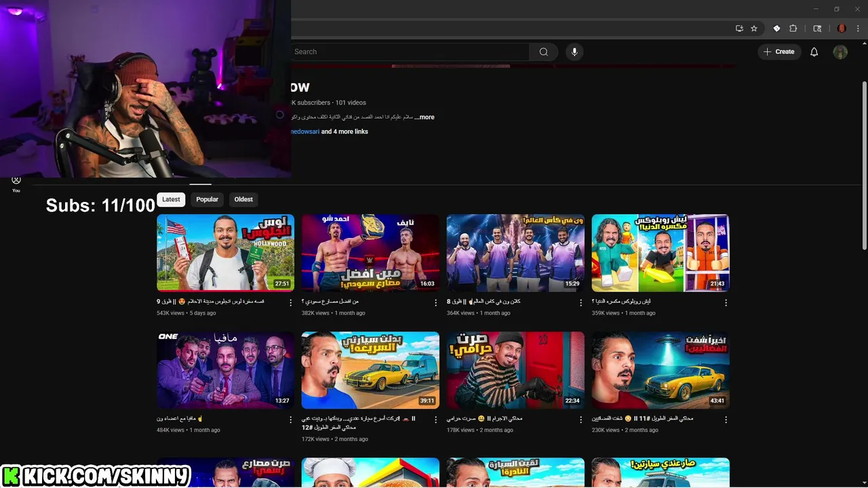Open YouTube account avatar menu

tap(841, 52)
